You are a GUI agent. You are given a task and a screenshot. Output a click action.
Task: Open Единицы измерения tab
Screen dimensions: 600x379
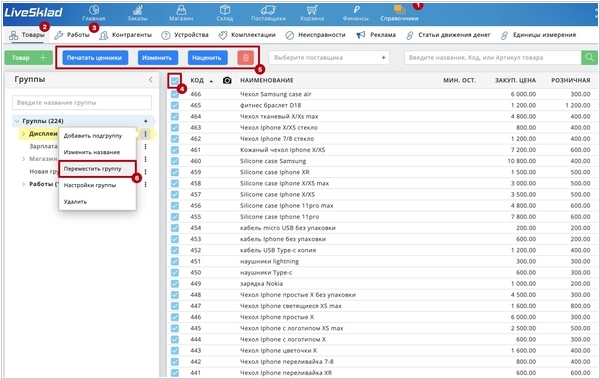(x=538, y=35)
